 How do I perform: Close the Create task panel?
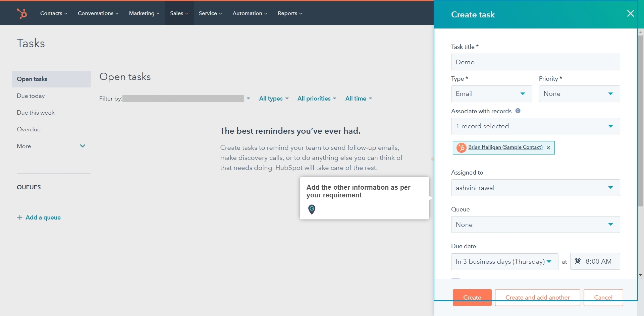pos(630,13)
